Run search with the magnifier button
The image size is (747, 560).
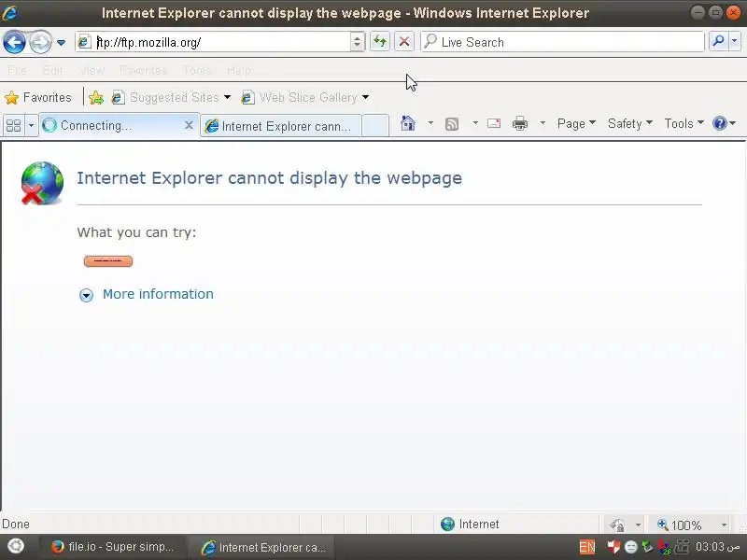point(718,41)
